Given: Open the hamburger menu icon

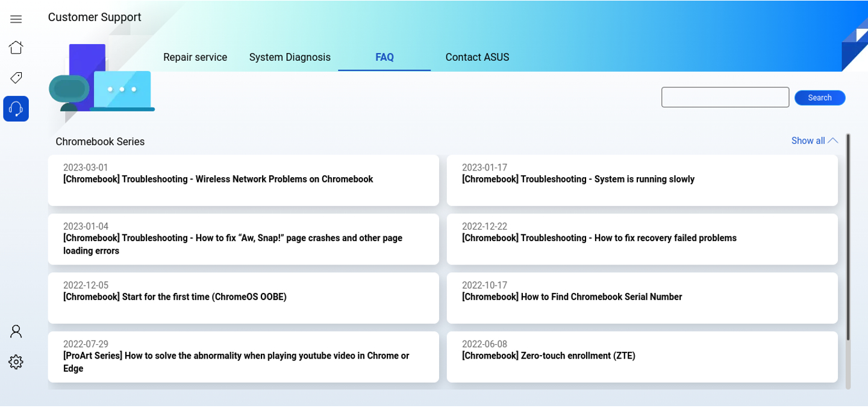Looking at the screenshot, I should pyautogui.click(x=16, y=19).
